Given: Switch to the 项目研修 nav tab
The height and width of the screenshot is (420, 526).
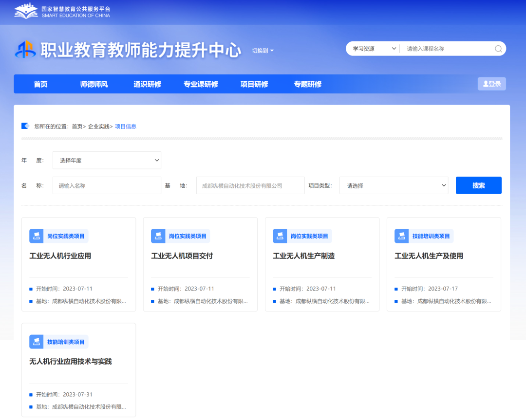Looking at the screenshot, I should [254, 84].
